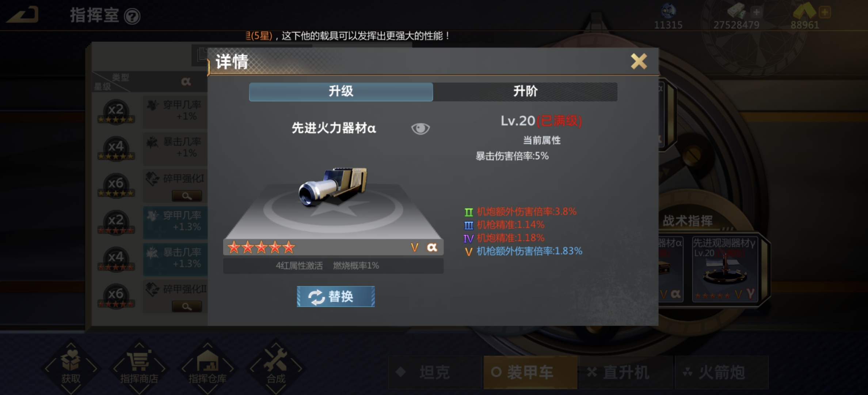The width and height of the screenshot is (868, 395).
Task: Select the 先进观测器材γ equipment card
Action: (x=725, y=269)
